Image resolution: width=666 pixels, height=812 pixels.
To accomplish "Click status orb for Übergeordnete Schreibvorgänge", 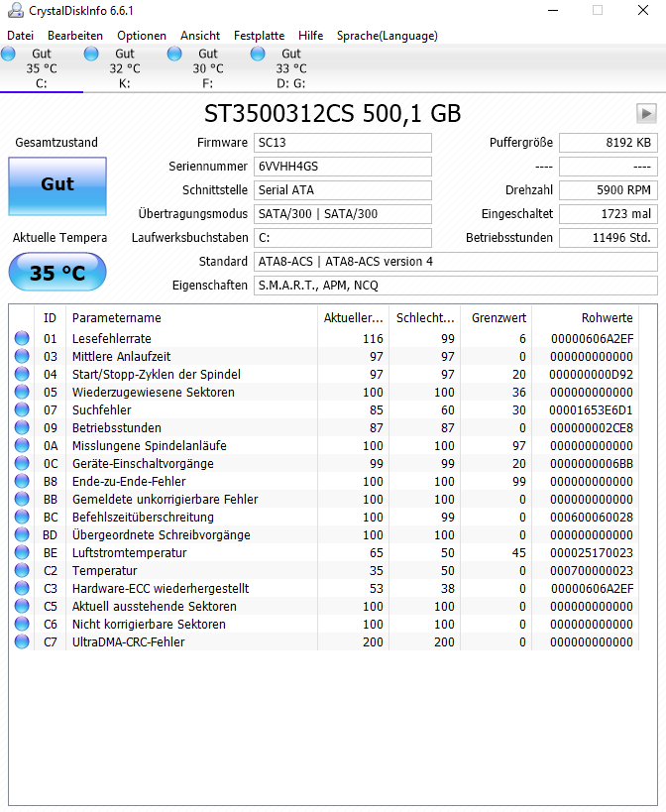I will pyautogui.click(x=22, y=535).
